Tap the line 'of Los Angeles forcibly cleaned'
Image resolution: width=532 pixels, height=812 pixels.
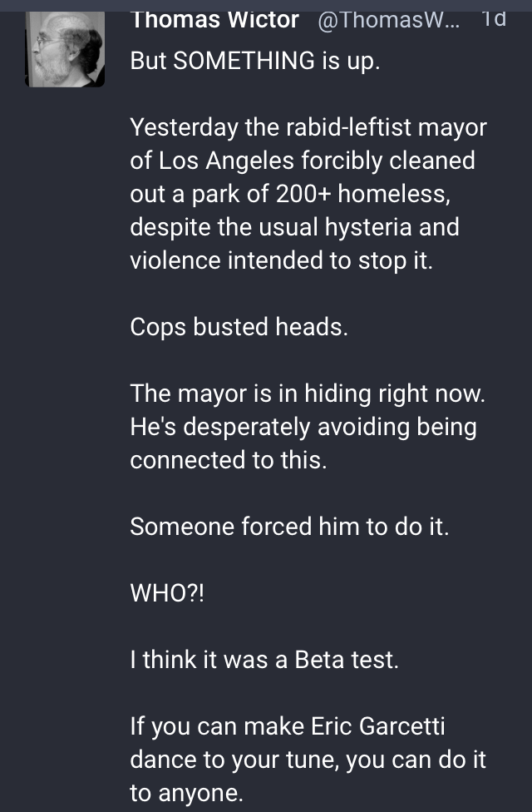(303, 160)
